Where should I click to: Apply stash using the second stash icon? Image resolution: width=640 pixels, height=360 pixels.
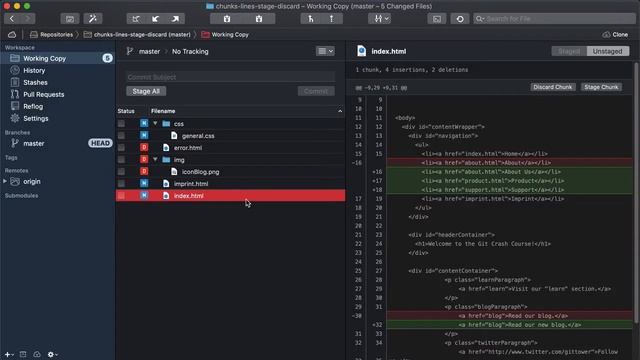(259, 18)
